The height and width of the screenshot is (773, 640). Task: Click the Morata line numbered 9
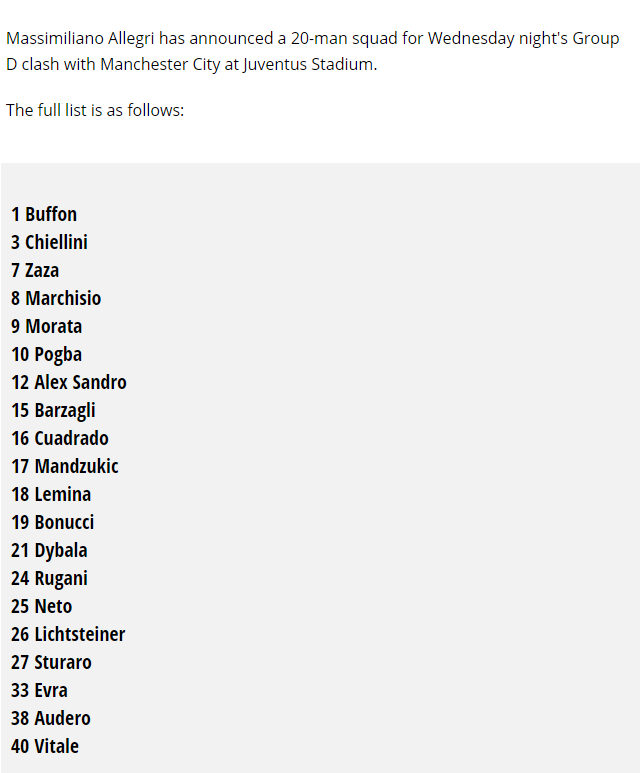click(53, 326)
